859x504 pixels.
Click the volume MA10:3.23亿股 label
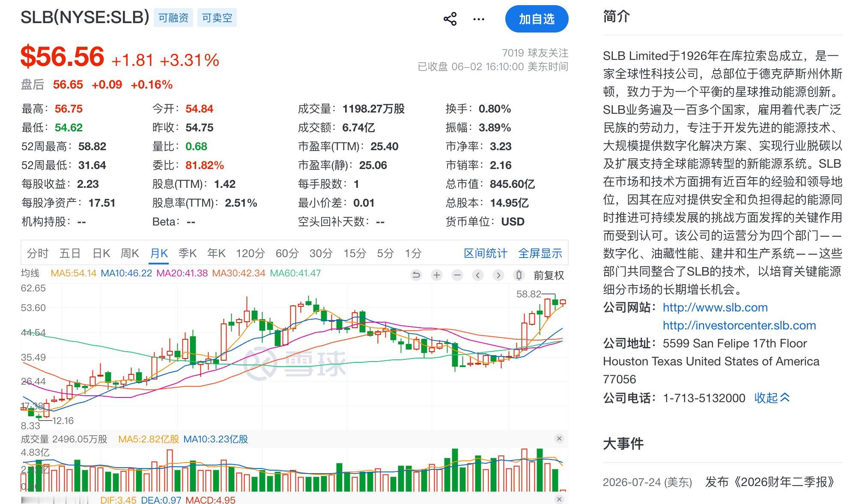coord(215,439)
